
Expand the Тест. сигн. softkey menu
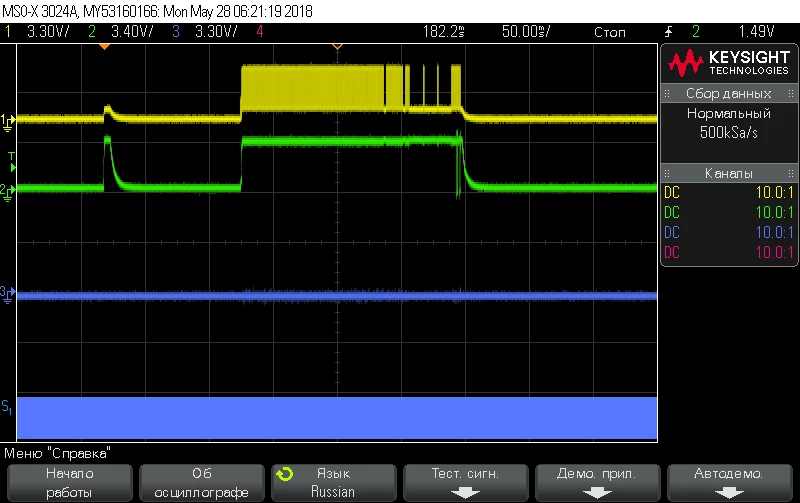[x=465, y=483]
